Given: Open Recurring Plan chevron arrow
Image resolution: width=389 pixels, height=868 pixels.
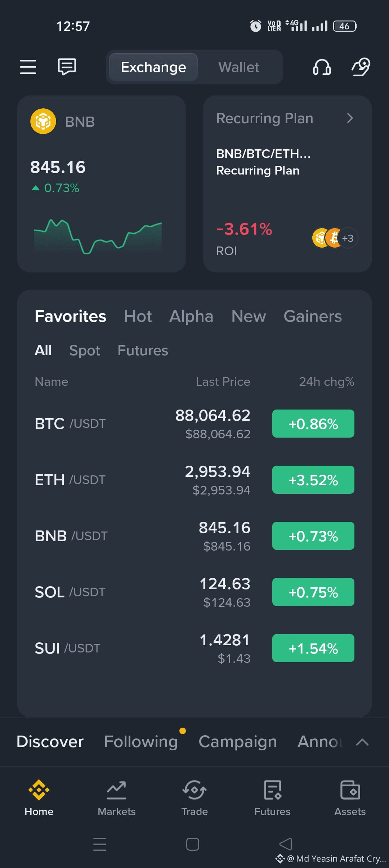Looking at the screenshot, I should (x=350, y=118).
